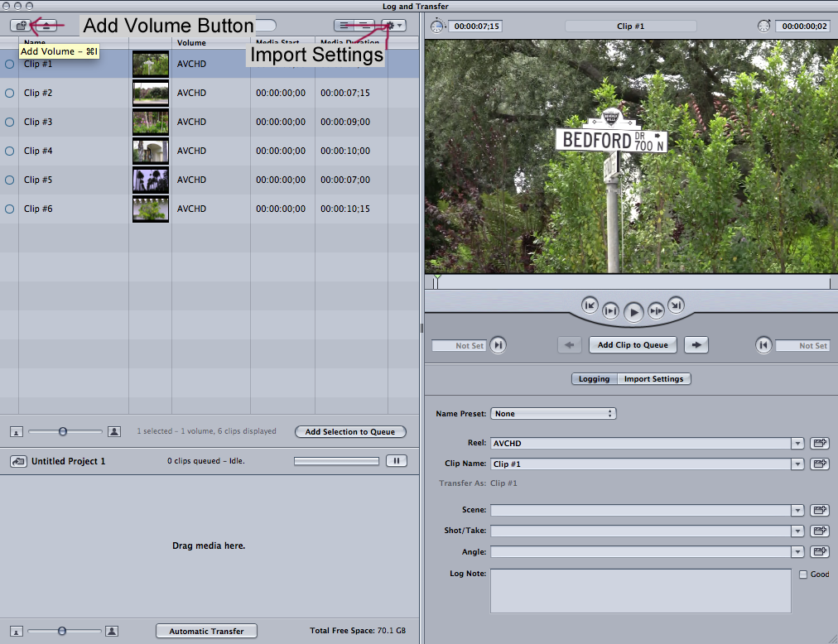This screenshot has width=838, height=644.
Task: Click Add Clip to Queue
Action: 633,344
